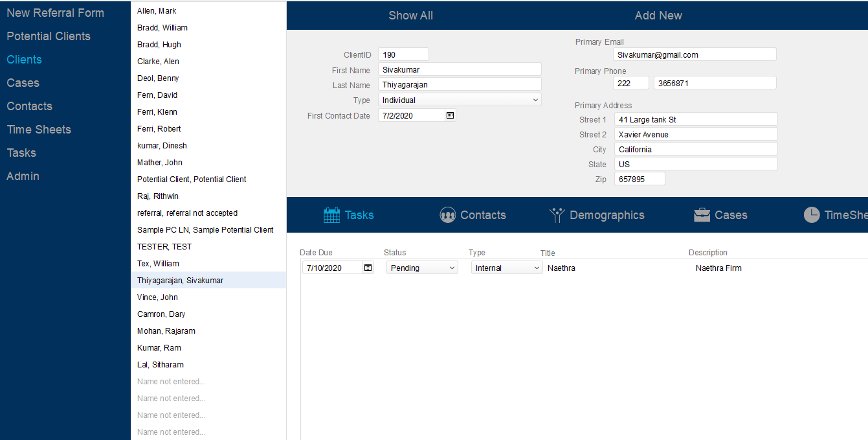This screenshot has width=868, height=440.
Task: Select client Lal, Sitharam
Action: tap(208, 365)
